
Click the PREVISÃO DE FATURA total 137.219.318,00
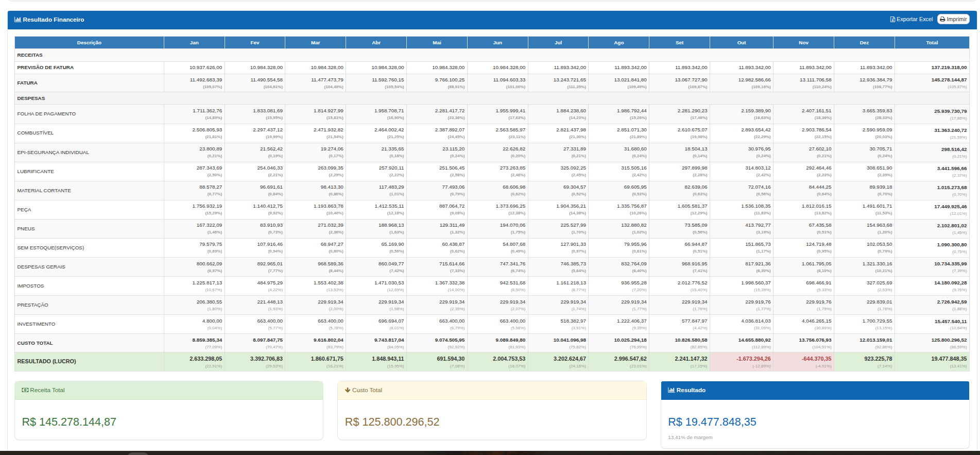point(949,68)
